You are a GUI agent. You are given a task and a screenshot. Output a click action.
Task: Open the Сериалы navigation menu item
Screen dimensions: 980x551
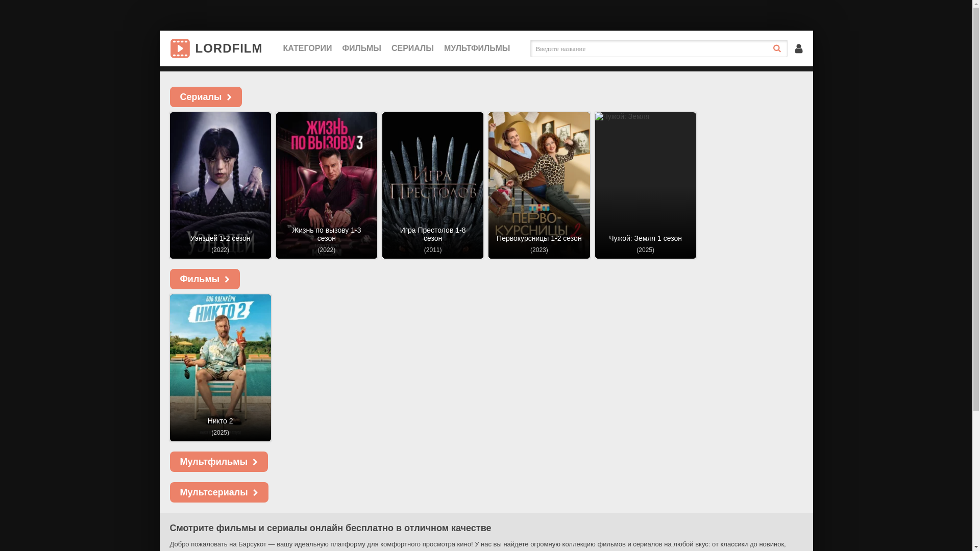[x=412, y=48]
